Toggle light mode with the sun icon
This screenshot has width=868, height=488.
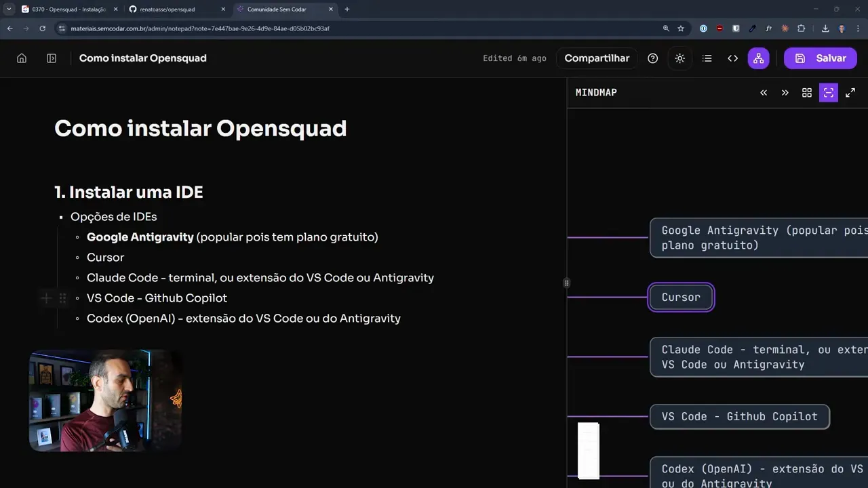pyautogui.click(x=679, y=58)
